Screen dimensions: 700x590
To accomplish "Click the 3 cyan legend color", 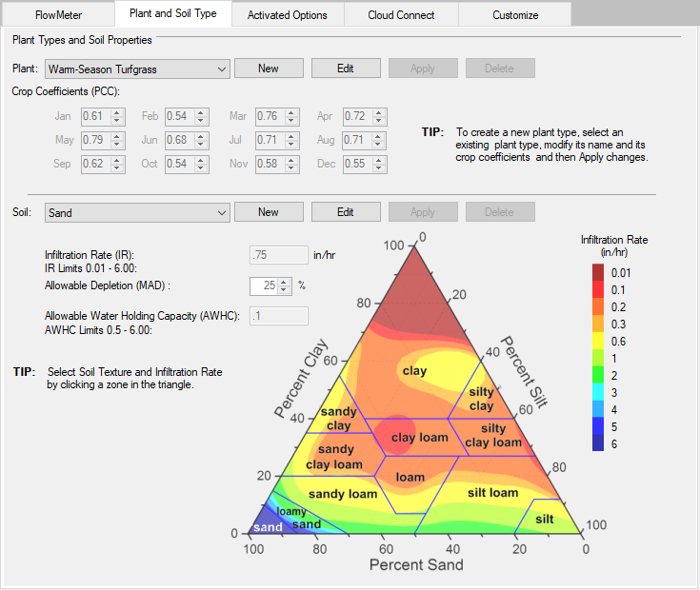I will point(598,392).
